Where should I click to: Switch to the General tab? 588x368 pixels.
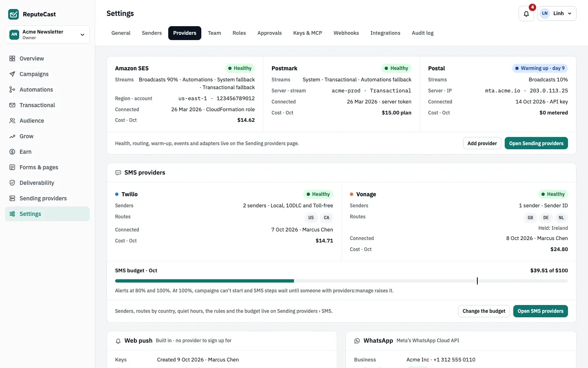pos(121,33)
